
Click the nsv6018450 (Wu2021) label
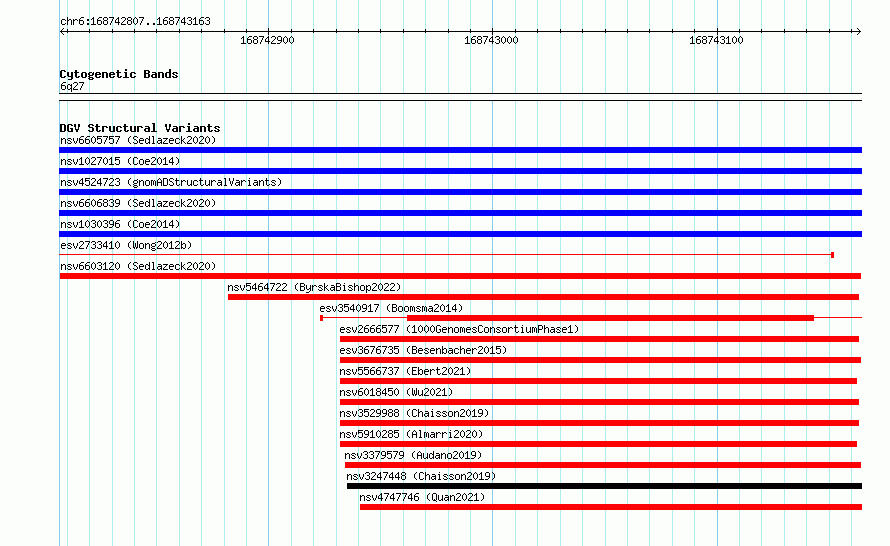pyautogui.click(x=396, y=392)
